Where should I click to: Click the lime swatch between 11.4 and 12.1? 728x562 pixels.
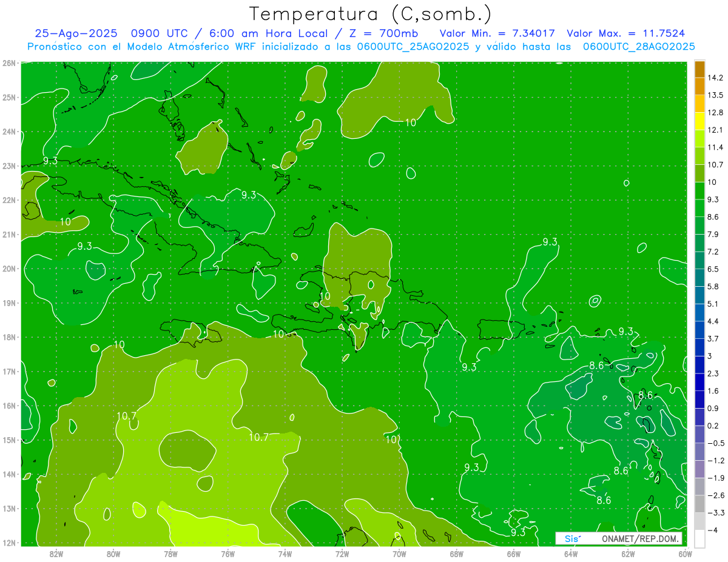(699, 139)
